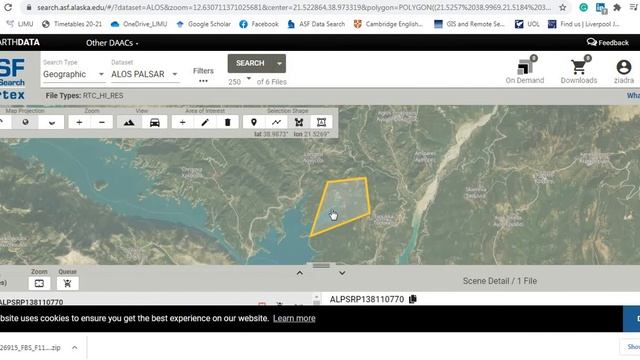Expand results panel with up chevron
This screenshot has width=640, height=360.
point(300,273)
